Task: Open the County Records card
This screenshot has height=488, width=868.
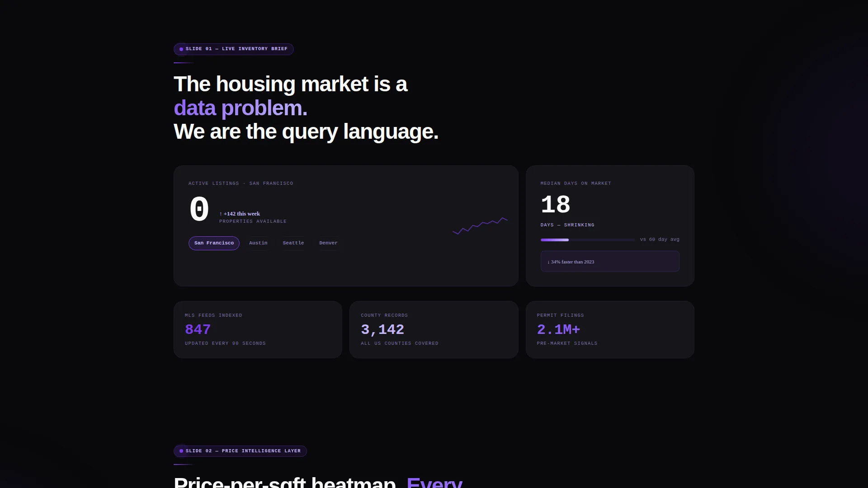Action: pos(434,330)
